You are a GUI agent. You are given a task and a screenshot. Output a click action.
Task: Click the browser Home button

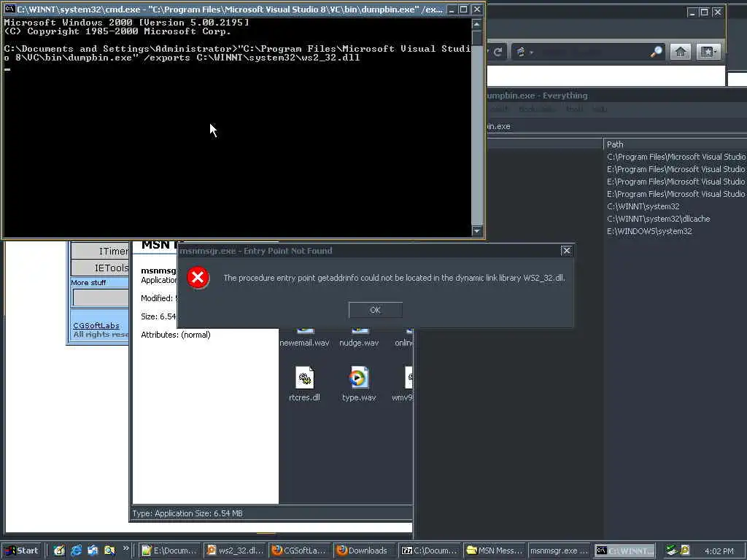pos(681,52)
